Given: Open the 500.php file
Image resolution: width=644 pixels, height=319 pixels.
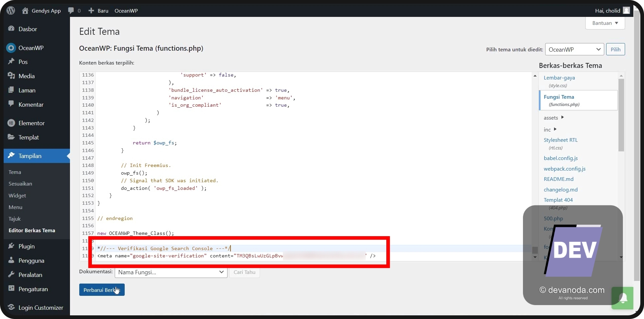Looking at the screenshot, I should point(553,218).
